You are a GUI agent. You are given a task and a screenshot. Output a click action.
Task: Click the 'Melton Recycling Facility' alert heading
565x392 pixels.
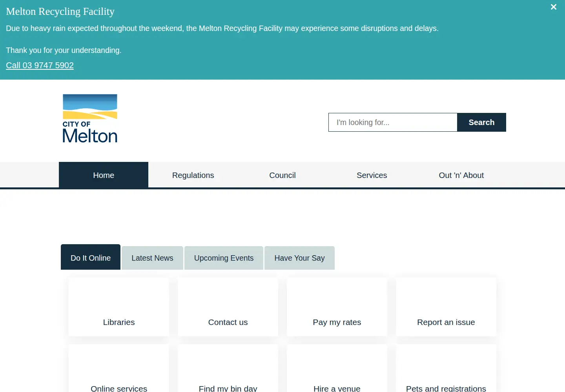(x=60, y=12)
